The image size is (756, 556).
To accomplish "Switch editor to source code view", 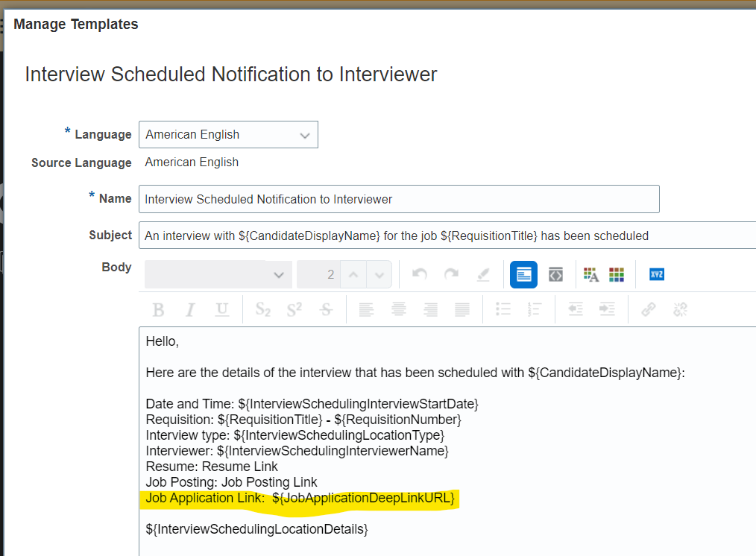I will click(x=555, y=274).
